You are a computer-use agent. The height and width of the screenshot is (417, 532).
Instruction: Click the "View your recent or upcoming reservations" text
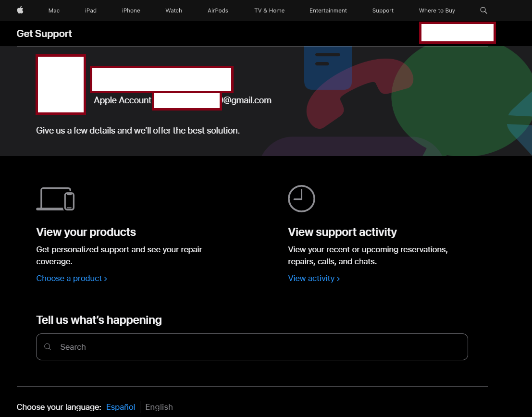click(368, 256)
